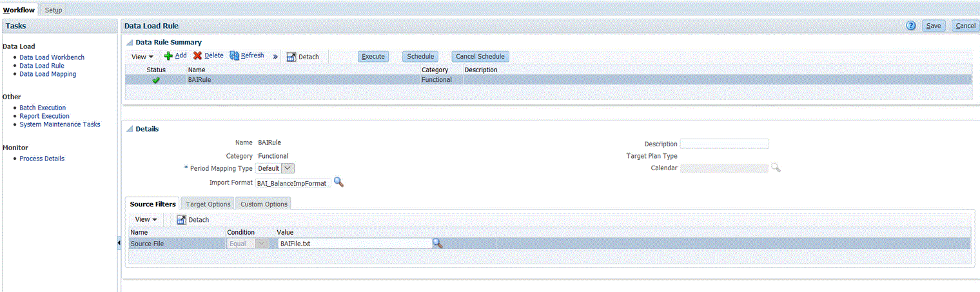This screenshot has width=980, height=292.
Task: Collapse the Details section
Action: coord(129,129)
